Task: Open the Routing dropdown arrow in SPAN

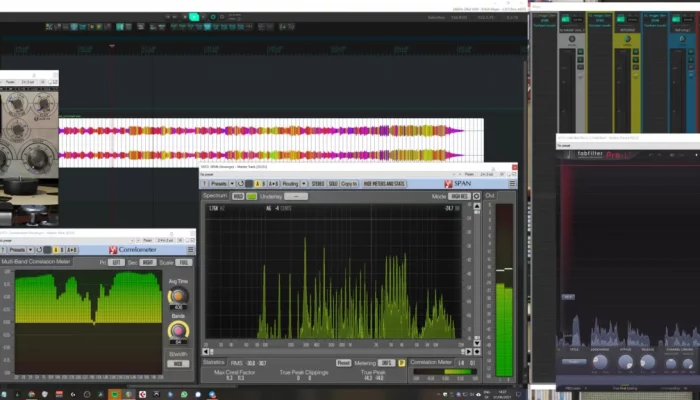Action: (x=304, y=183)
